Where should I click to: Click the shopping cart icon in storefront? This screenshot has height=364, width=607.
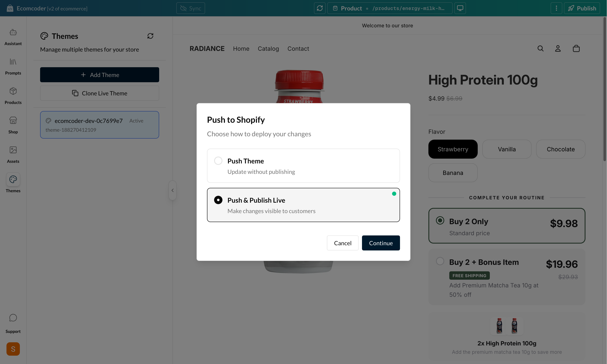pyautogui.click(x=576, y=48)
